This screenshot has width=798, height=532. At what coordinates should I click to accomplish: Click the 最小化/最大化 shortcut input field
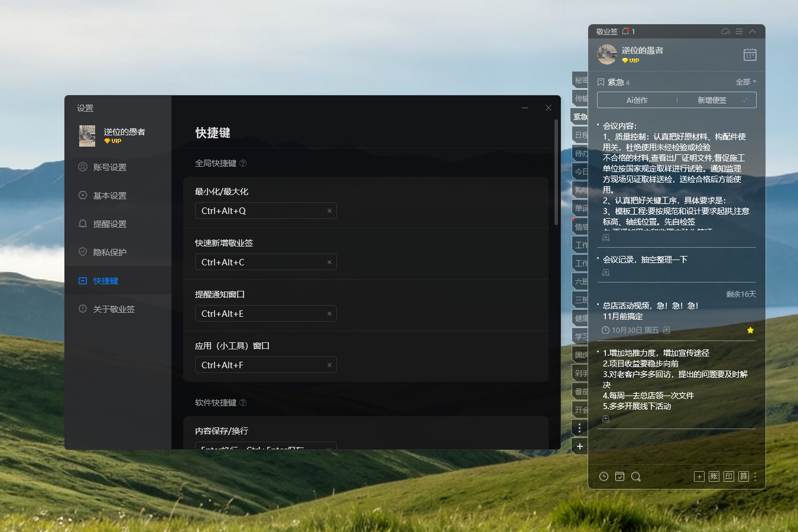tap(265, 211)
